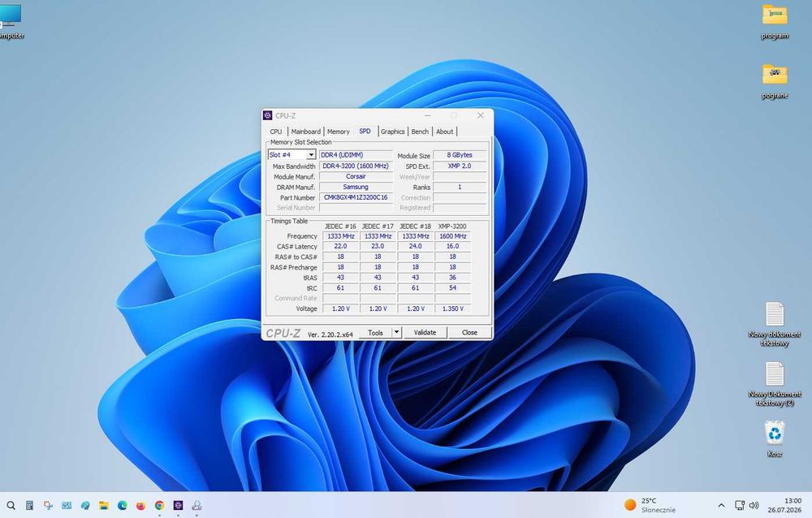Image resolution: width=812 pixels, height=518 pixels.
Task: Launch Firefox from the taskbar
Action: click(140, 506)
